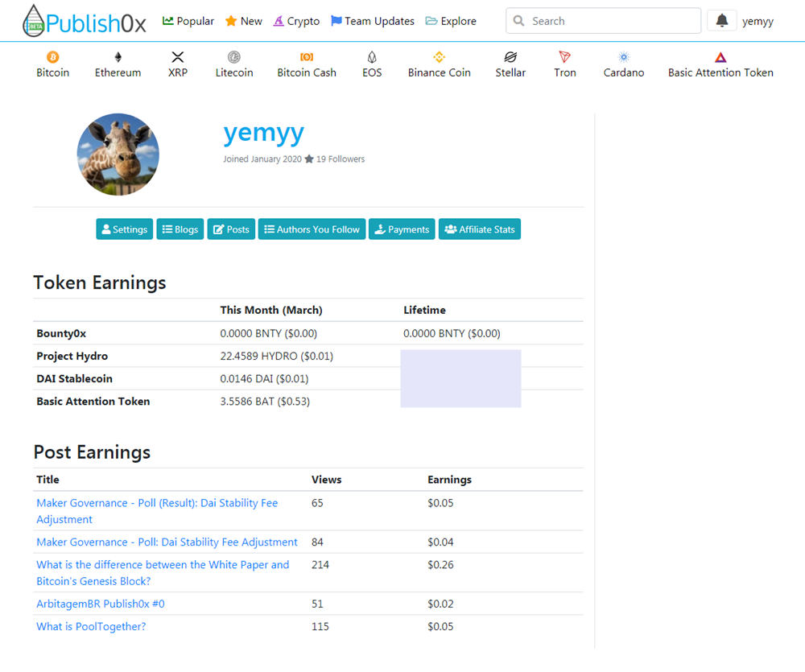
Task: Click the Bitcoin Cash label
Action: [307, 72]
